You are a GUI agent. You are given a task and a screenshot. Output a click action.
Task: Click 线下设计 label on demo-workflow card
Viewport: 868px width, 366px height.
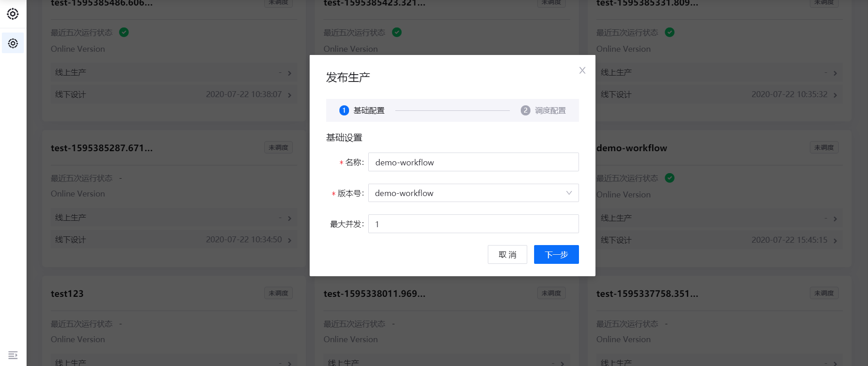coord(616,240)
